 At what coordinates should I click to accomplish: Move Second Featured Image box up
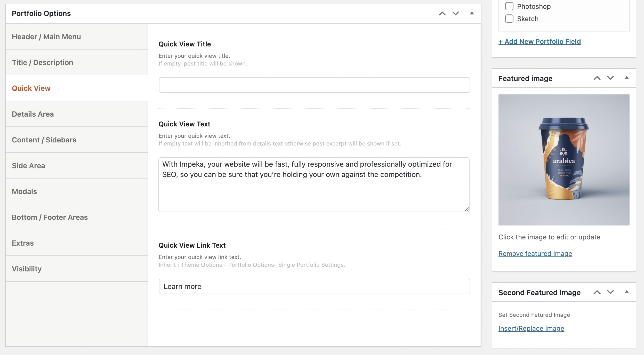point(597,292)
